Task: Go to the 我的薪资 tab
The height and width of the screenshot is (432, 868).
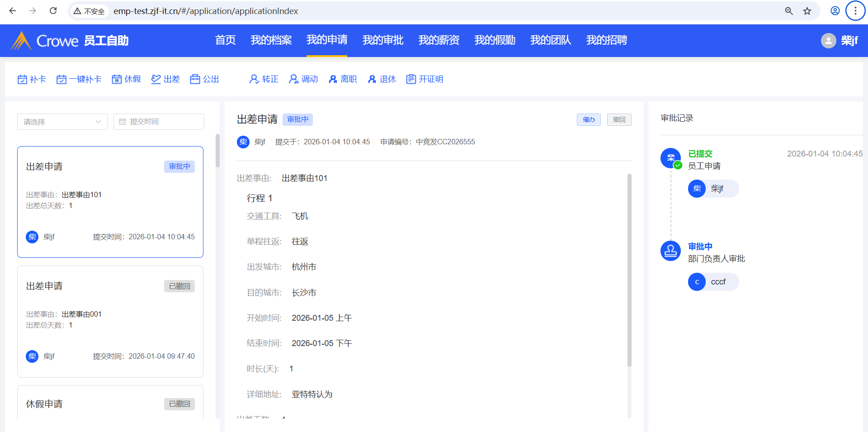Action: pyautogui.click(x=439, y=40)
